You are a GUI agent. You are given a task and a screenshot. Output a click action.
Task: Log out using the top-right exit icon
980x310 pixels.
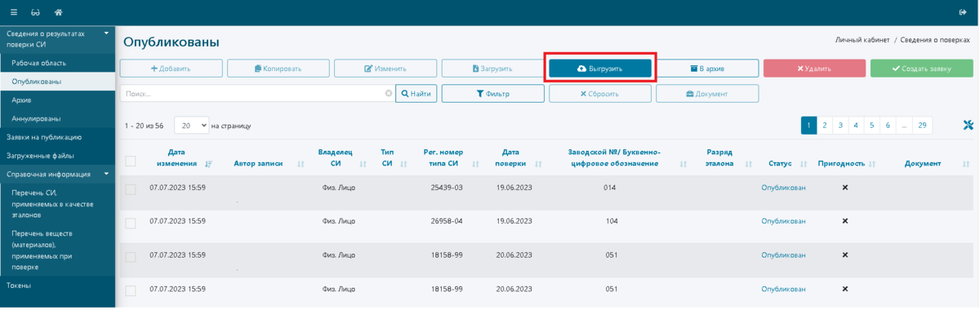[x=963, y=12]
